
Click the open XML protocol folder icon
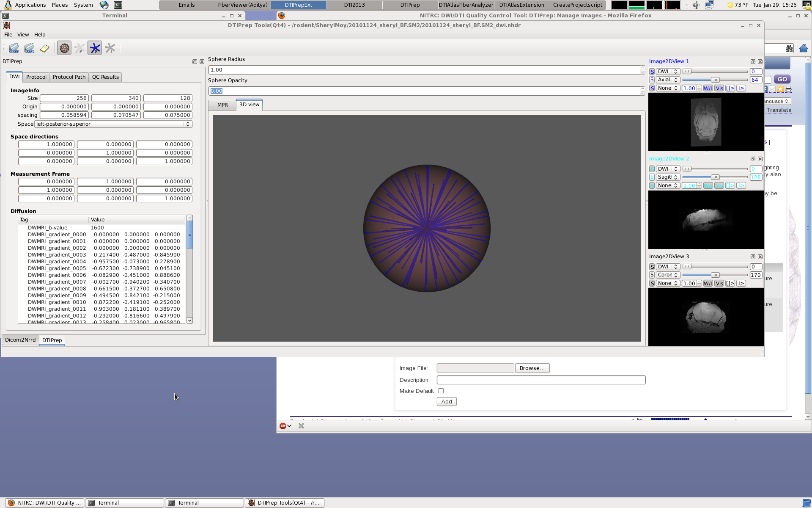[29, 48]
